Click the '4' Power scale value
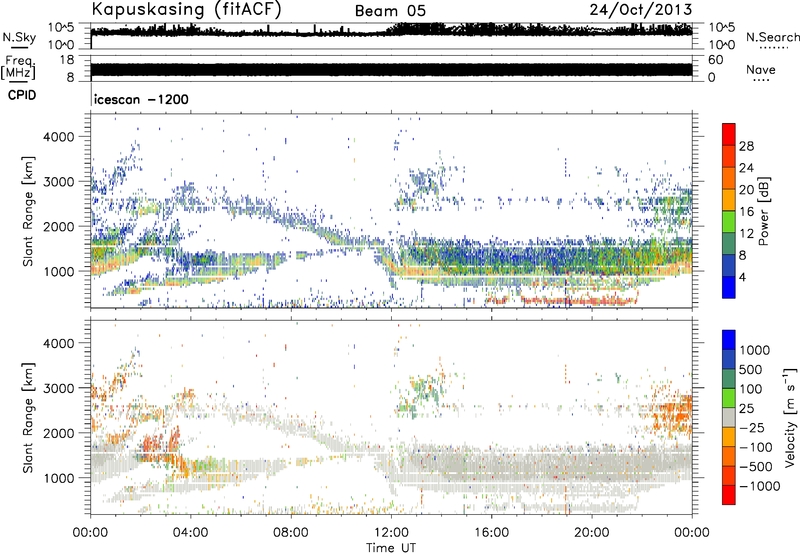800x554 pixels. click(x=743, y=277)
